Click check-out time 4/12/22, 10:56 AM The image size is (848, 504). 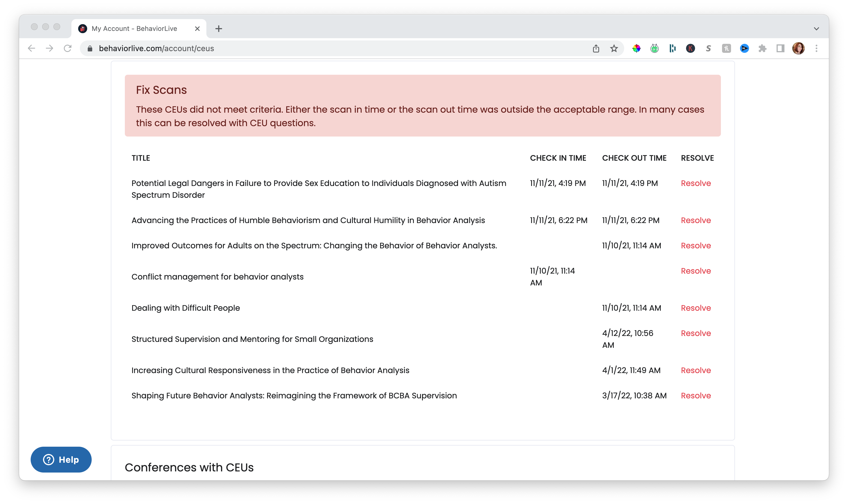[x=627, y=339]
